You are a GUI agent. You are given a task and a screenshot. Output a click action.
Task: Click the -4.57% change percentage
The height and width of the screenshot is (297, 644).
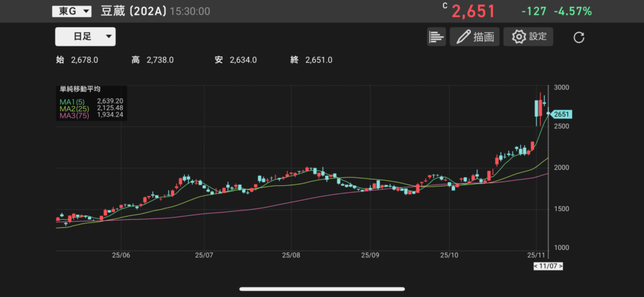pos(573,11)
